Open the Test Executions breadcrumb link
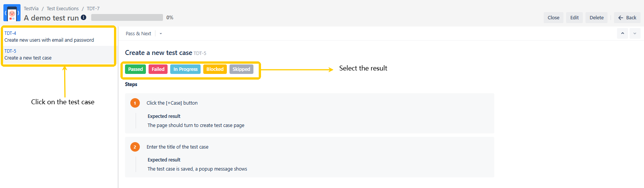The image size is (644, 188). pos(63,8)
